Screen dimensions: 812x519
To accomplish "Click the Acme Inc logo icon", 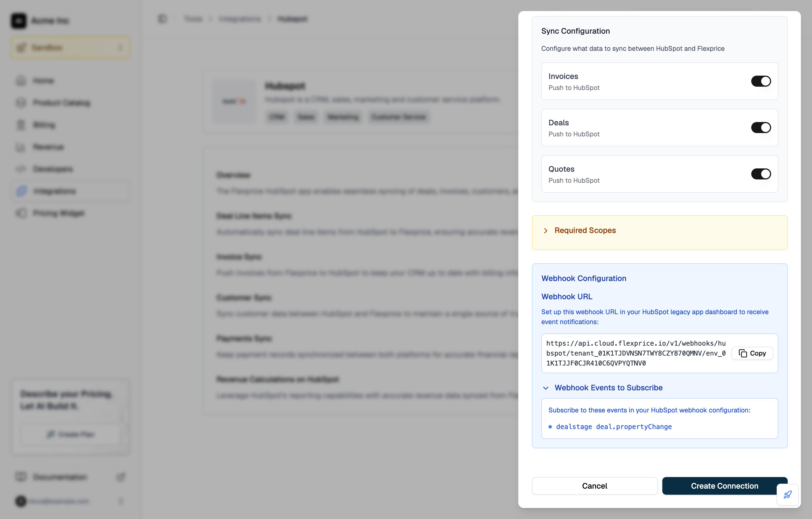I will (x=19, y=20).
